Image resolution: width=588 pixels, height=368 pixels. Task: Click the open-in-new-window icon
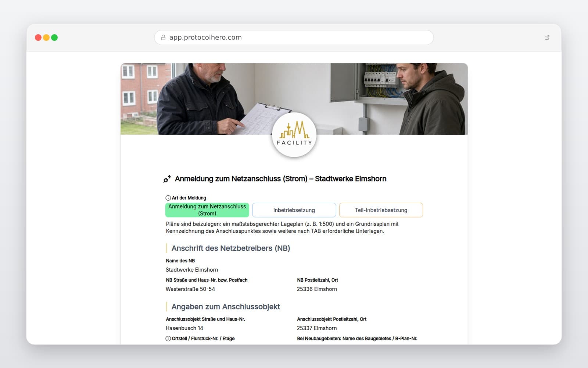click(547, 38)
